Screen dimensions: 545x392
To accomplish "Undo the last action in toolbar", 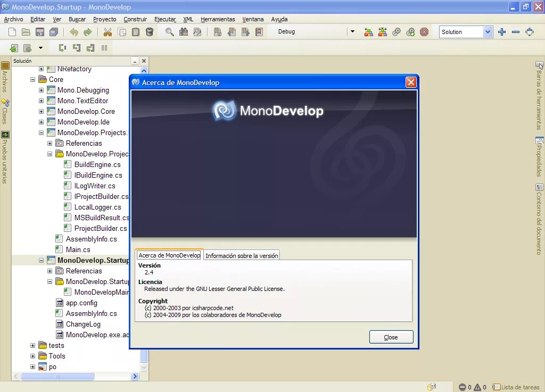I will (x=74, y=32).
